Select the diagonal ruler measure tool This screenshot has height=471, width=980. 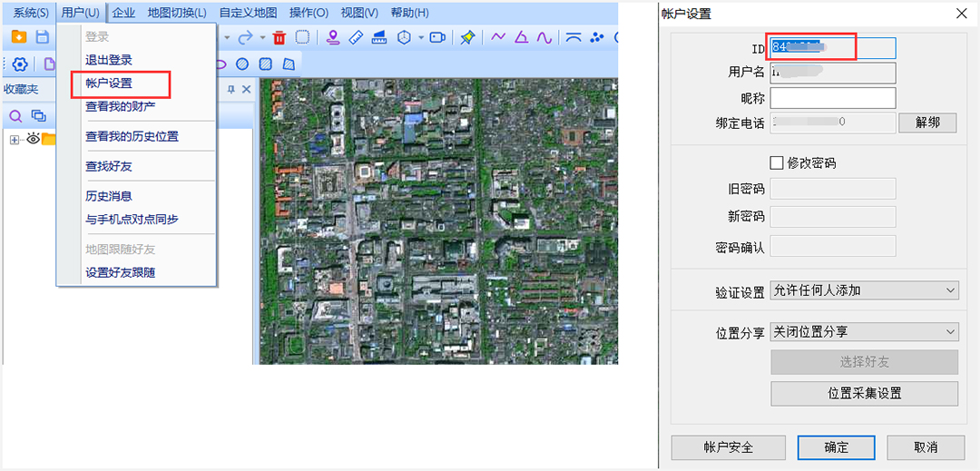[356, 37]
